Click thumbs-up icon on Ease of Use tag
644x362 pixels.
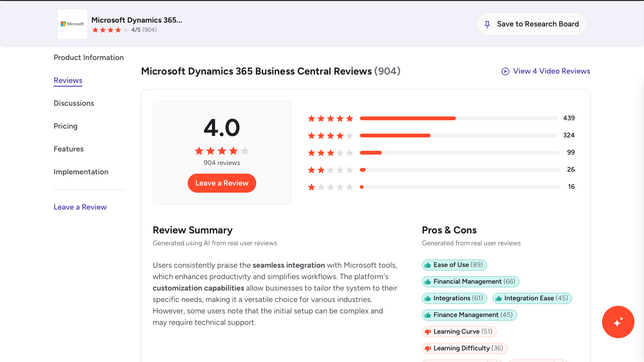pyautogui.click(x=428, y=265)
